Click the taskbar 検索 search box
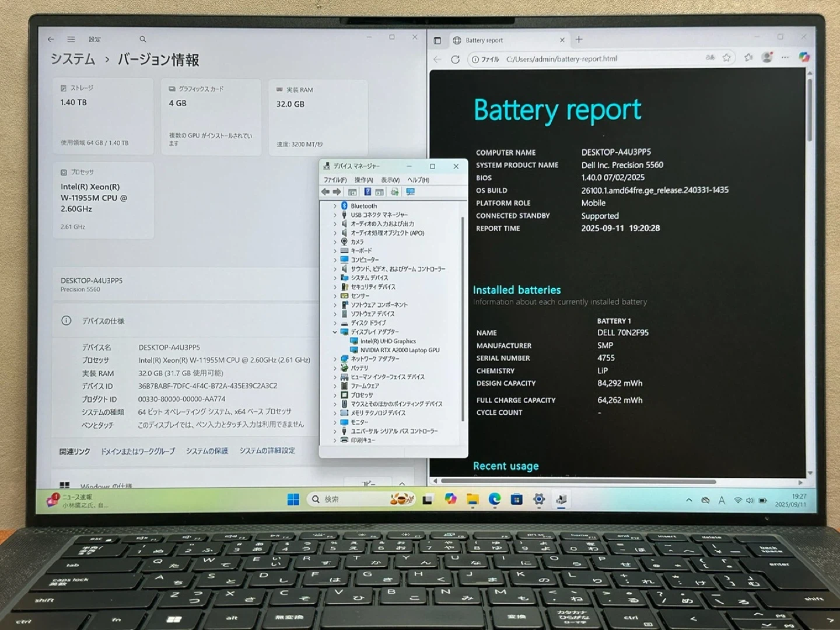The image size is (840, 630). click(x=361, y=499)
